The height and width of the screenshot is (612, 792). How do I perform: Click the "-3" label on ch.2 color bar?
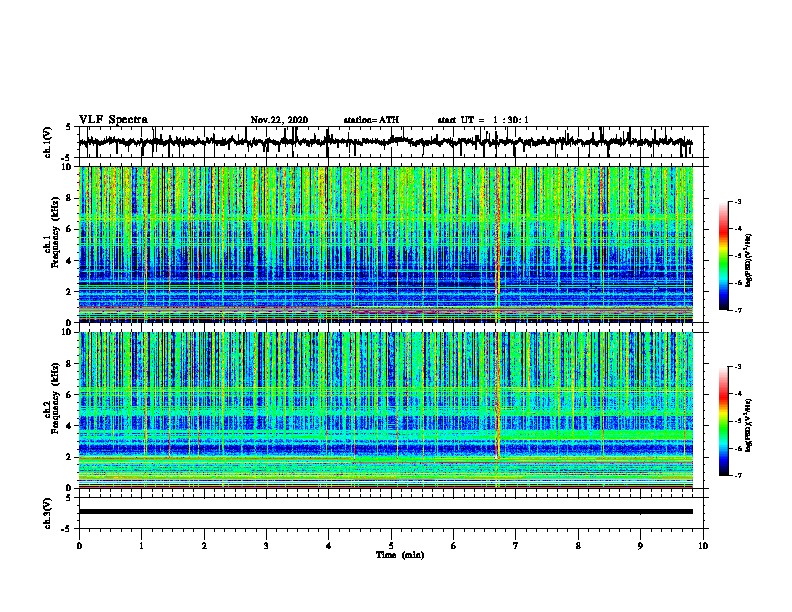pyautogui.click(x=738, y=367)
